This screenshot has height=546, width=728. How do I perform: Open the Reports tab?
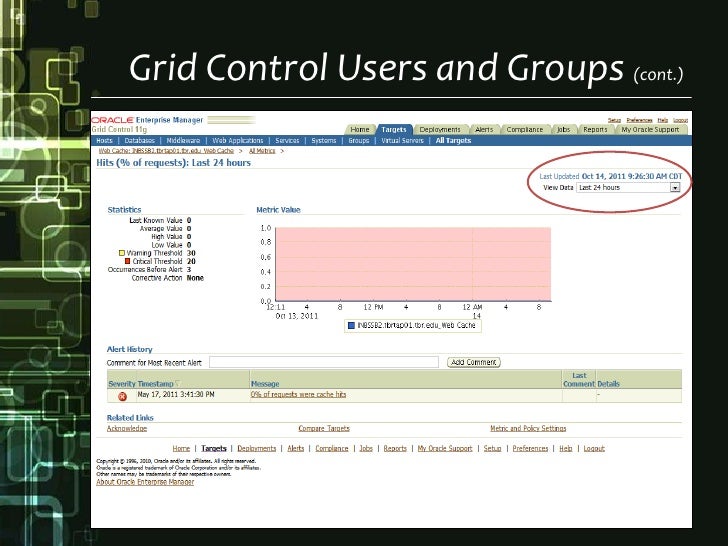click(595, 130)
